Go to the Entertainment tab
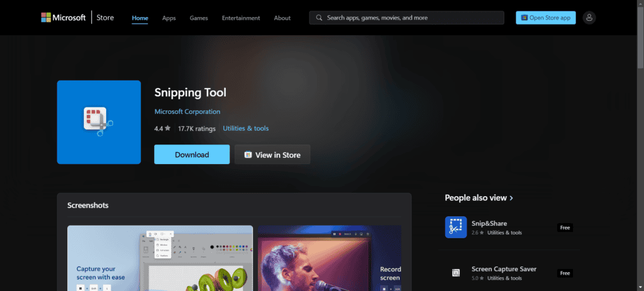 pos(241,18)
